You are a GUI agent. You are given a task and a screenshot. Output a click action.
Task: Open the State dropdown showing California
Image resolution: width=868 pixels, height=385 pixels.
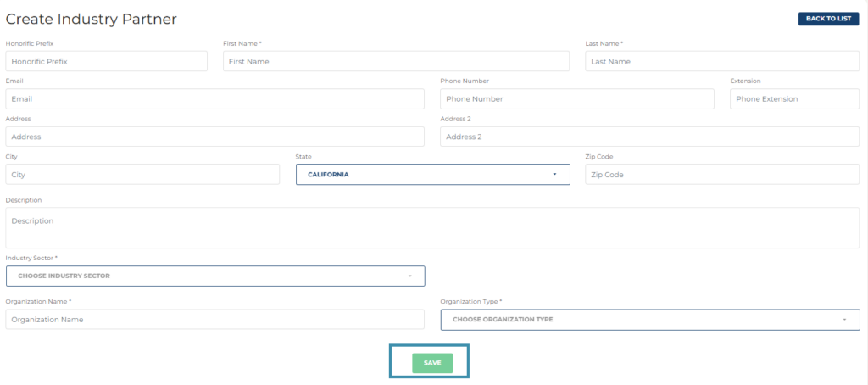coord(433,175)
